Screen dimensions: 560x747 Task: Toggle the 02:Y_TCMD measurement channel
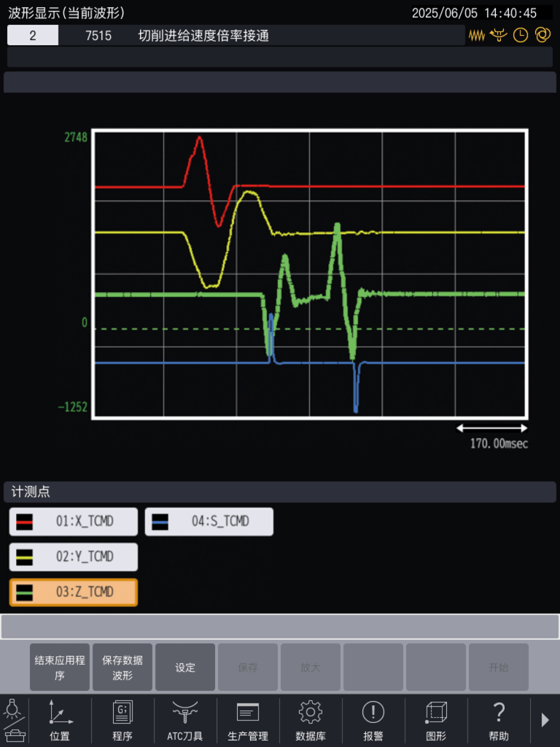[73, 557]
